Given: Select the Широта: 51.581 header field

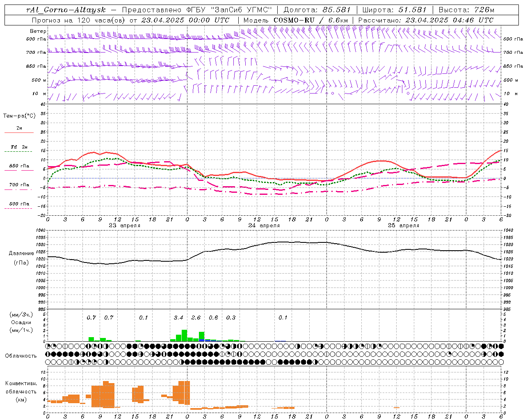Looking at the screenshot, I should tap(395, 10).
